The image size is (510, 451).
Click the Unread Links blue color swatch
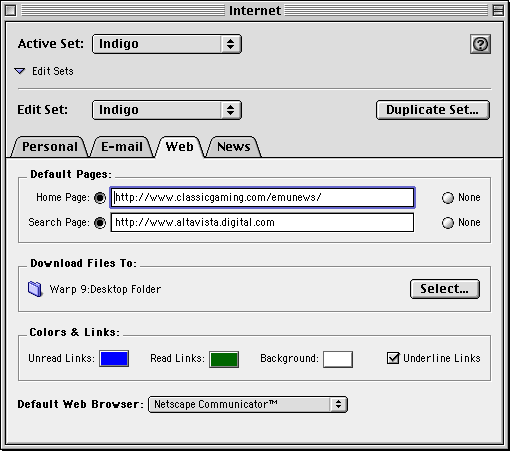114,359
